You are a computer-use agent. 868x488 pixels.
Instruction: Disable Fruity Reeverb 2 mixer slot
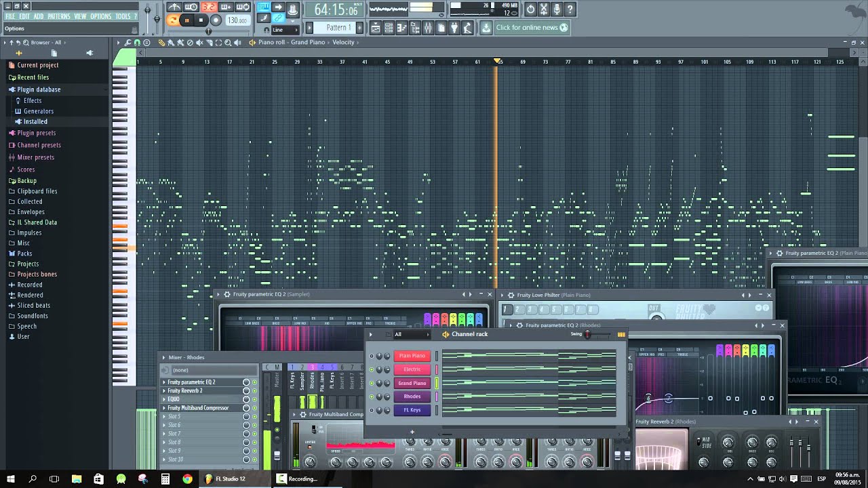[254, 391]
